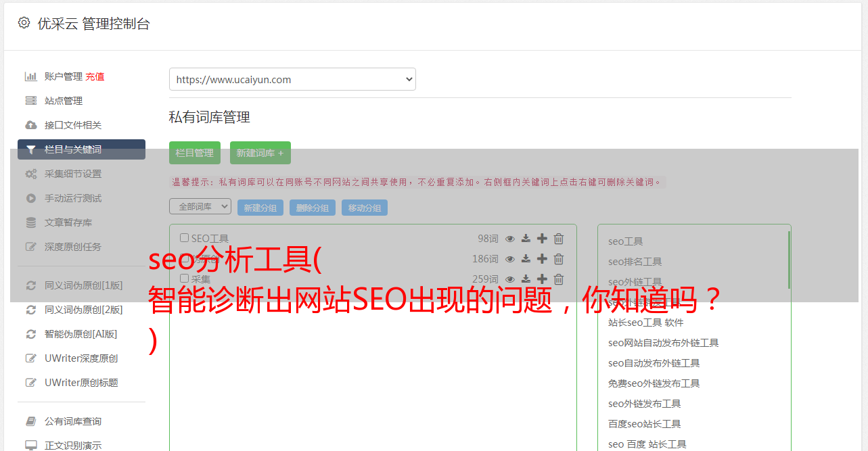868x451 pixels.
Task: Click the plus icon in the 186词 row
Action: 542,259
